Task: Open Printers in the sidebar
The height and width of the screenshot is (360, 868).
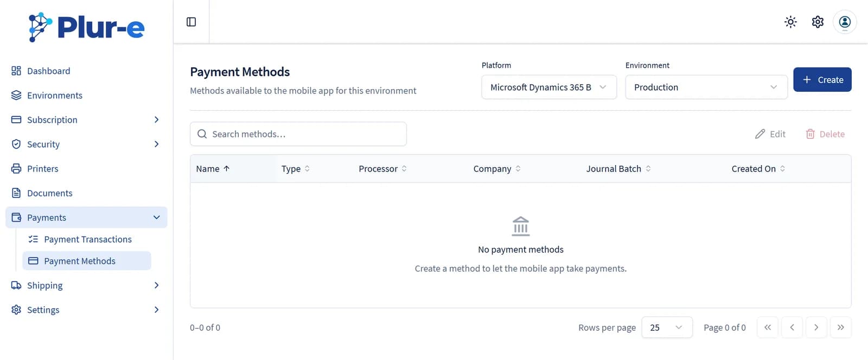Action: [86, 168]
